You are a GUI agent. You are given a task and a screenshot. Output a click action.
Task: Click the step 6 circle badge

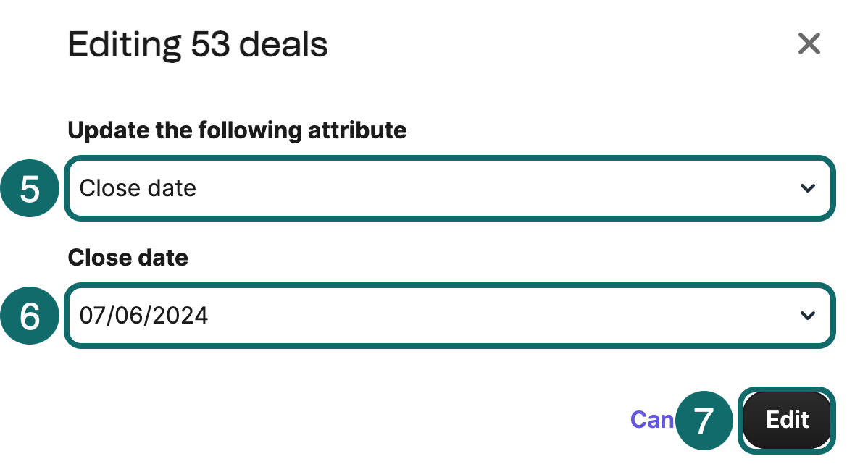[30, 315]
